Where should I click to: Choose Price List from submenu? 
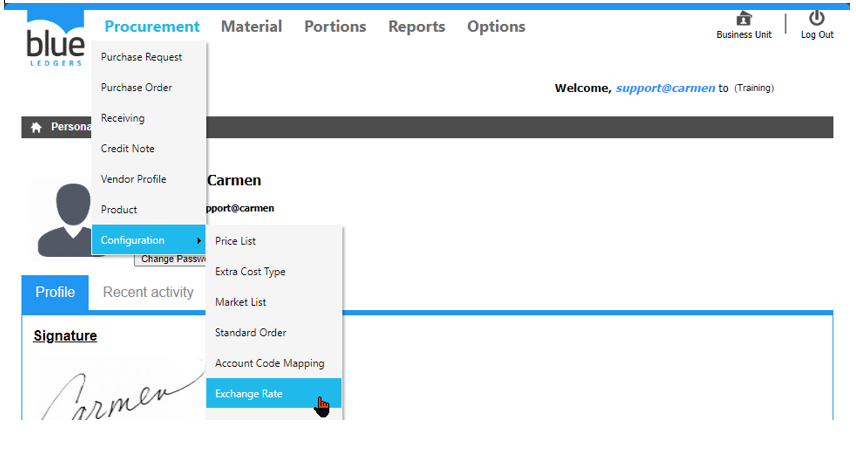(x=235, y=241)
